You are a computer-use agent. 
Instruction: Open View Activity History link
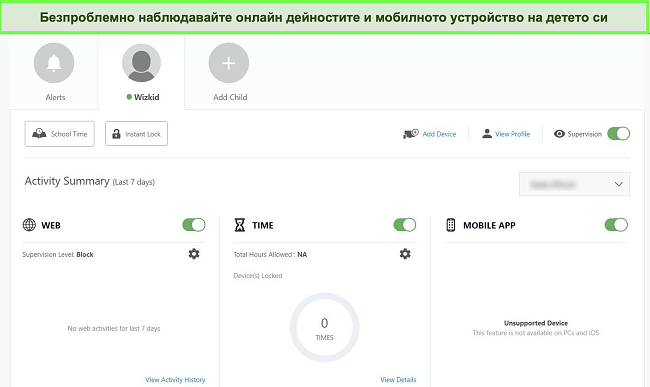point(175,380)
